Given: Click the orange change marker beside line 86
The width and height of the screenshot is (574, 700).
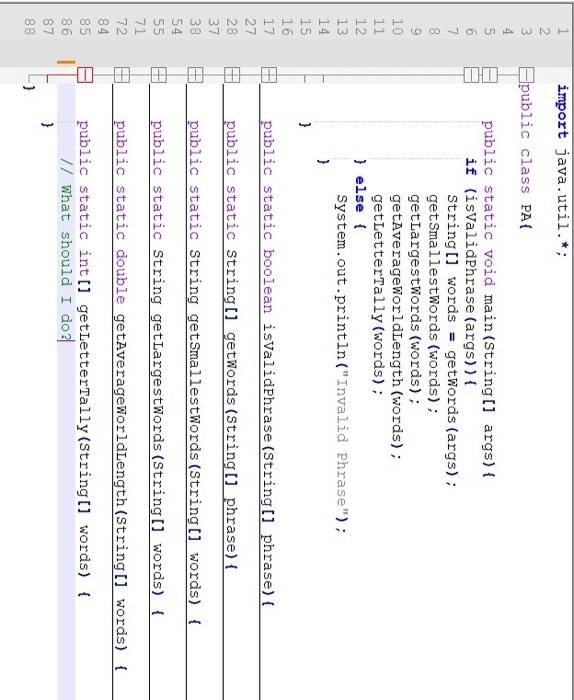Looking at the screenshot, I should [66, 62].
